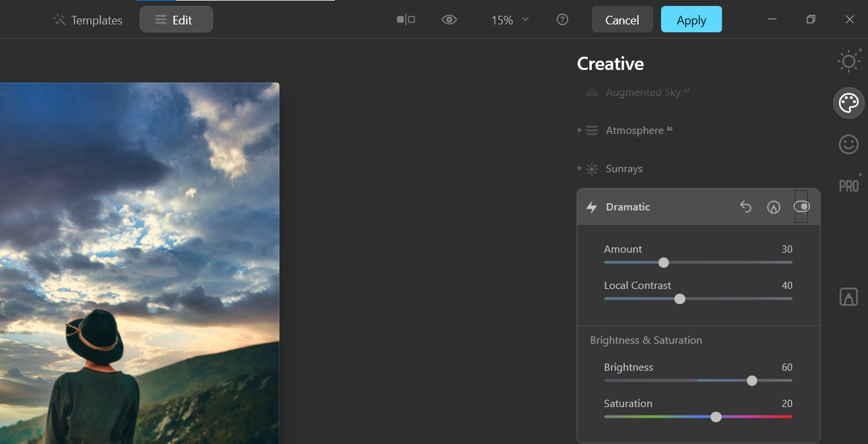Switch to the Templates tab
The width and height of the screenshot is (868, 444).
88,20
